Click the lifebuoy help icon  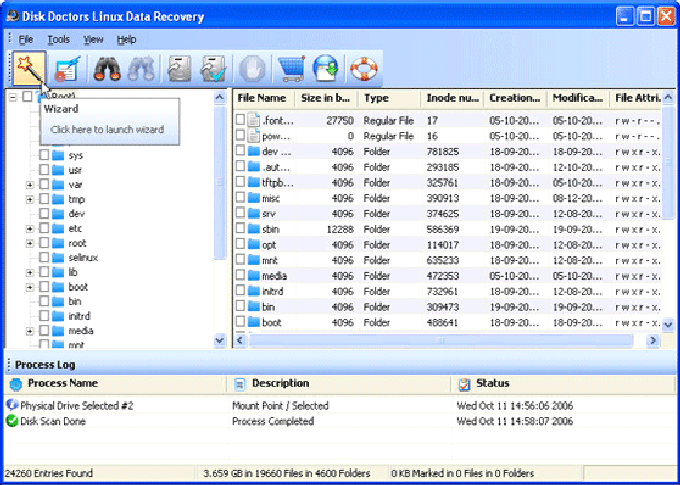tap(363, 69)
